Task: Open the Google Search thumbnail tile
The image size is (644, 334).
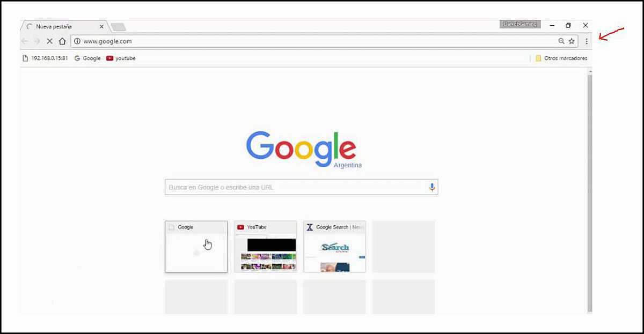Action: tap(334, 247)
